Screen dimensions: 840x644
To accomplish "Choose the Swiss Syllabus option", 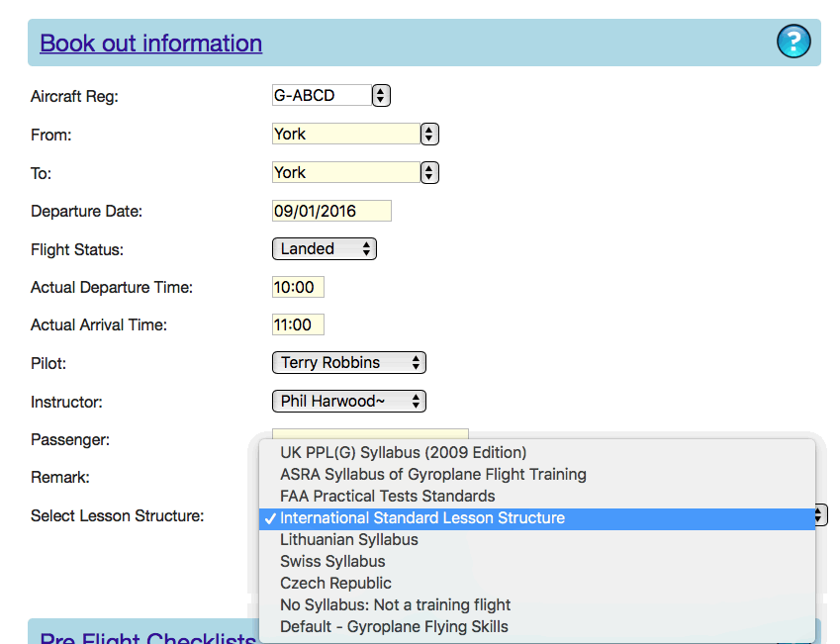I will coord(332,562).
